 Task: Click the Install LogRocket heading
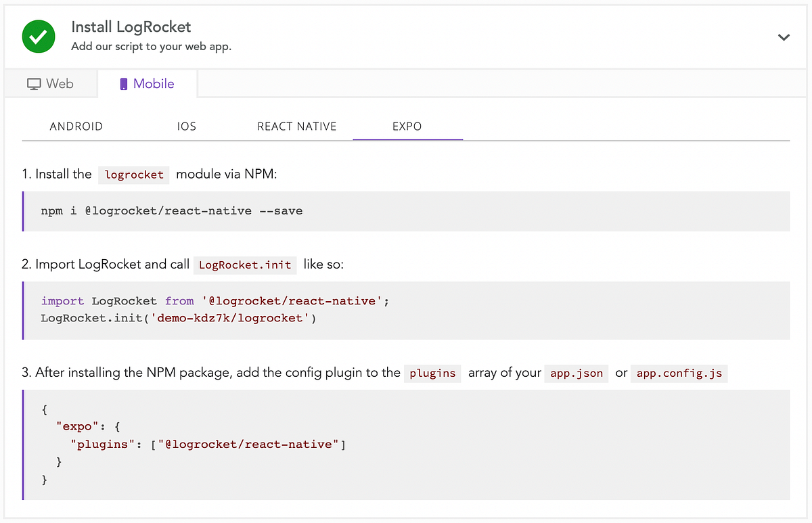pos(131,27)
